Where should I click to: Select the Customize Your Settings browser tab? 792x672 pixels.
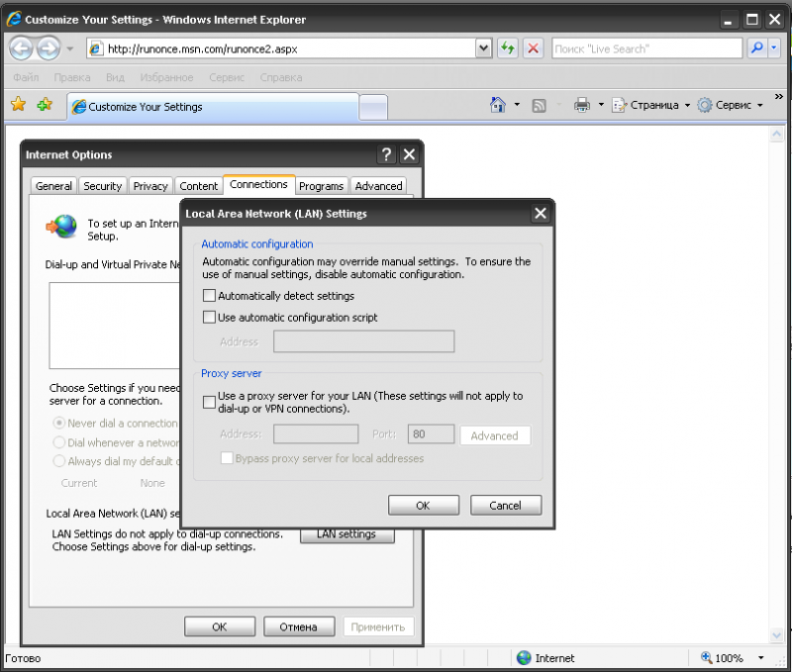click(213, 107)
